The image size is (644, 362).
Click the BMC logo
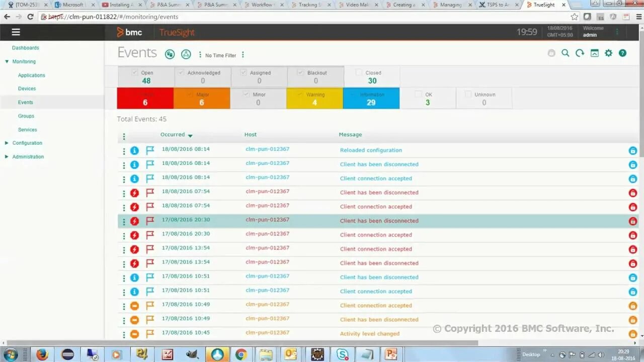[x=130, y=32]
